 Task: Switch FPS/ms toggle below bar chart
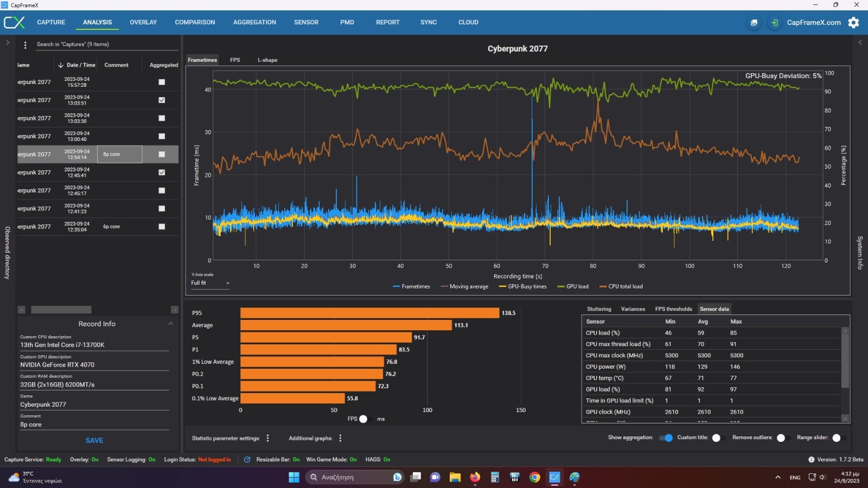pyautogui.click(x=366, y=419)
